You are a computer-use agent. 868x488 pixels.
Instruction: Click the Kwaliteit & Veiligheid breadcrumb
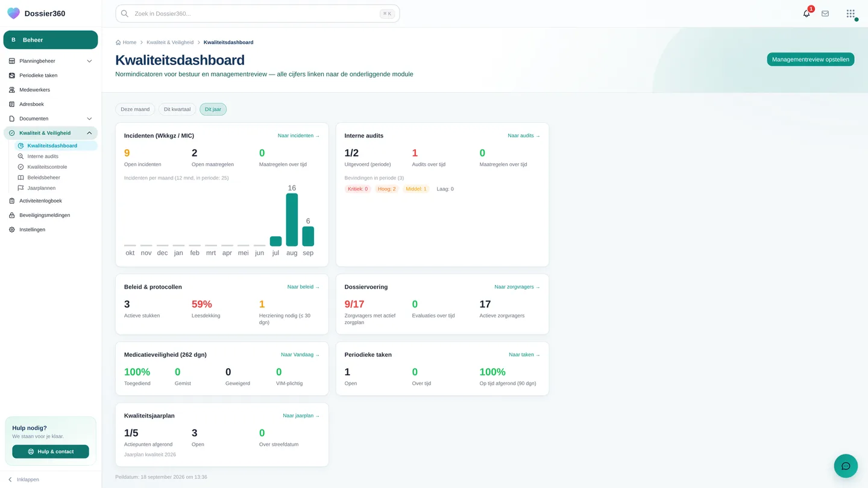(x=170, y=42)
